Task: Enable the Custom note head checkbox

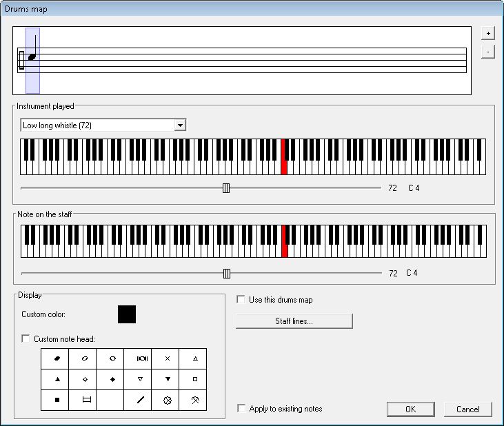Action: (x=26, y=339)
